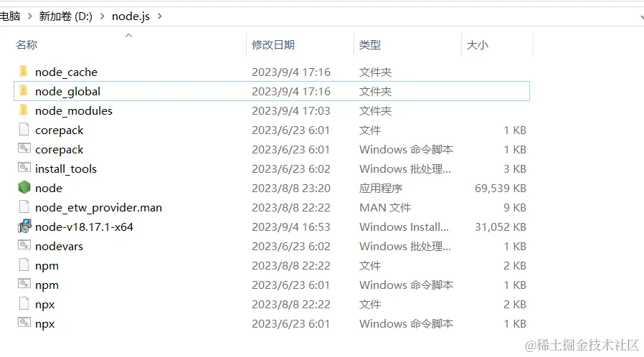Click the blank file icon of the 1 KB corepack file
The image size is (644, 357).
(x=24, y=129)
